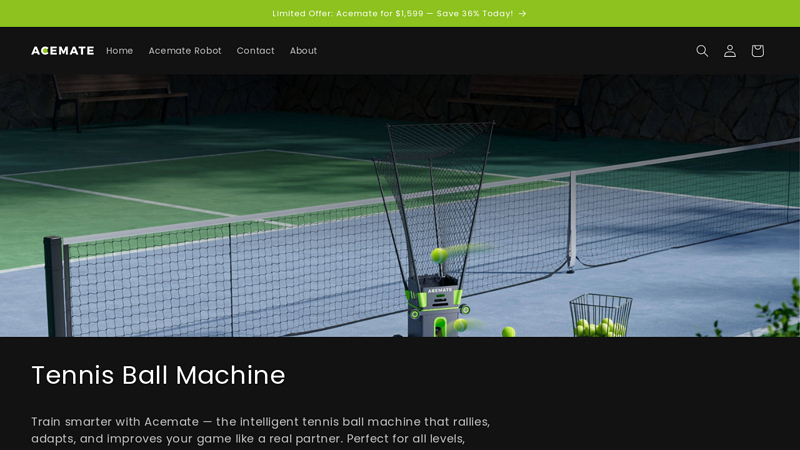Click the Tennis Ball Machine heading
800x450 pixels.
[158, 375]
